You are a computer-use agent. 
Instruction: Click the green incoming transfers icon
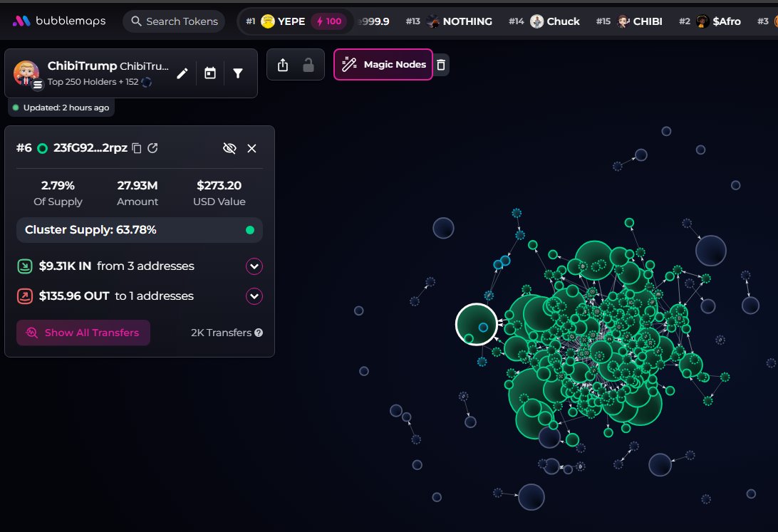pos(25,266)
